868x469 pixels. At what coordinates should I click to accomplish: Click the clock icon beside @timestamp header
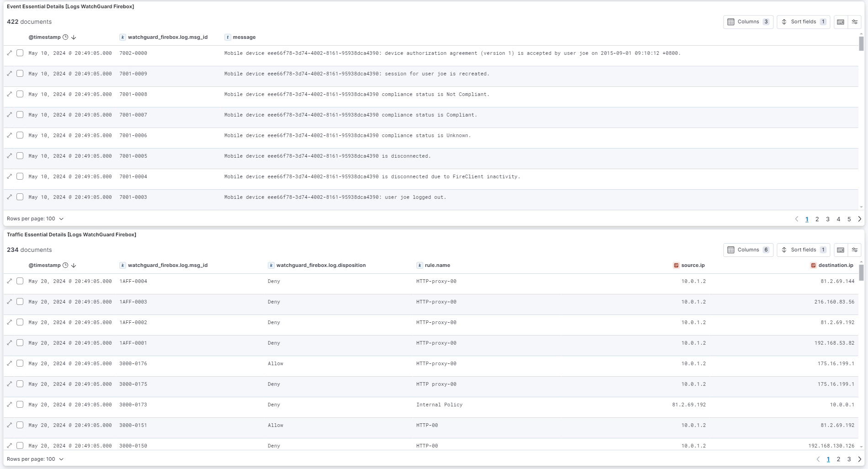(x=65, y=37)
